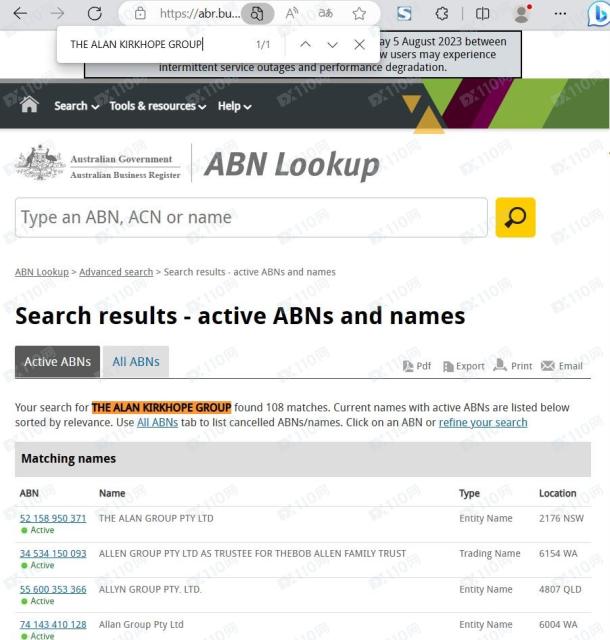Email the search results
This screenshot has height=640, width=610.
click(562, 366)
